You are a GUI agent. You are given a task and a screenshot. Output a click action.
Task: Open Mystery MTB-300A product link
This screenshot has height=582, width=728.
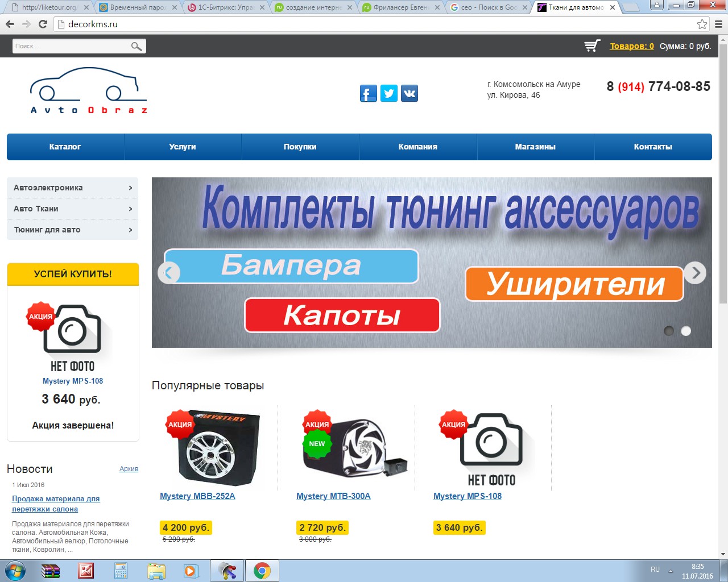(x=333, y=496)
